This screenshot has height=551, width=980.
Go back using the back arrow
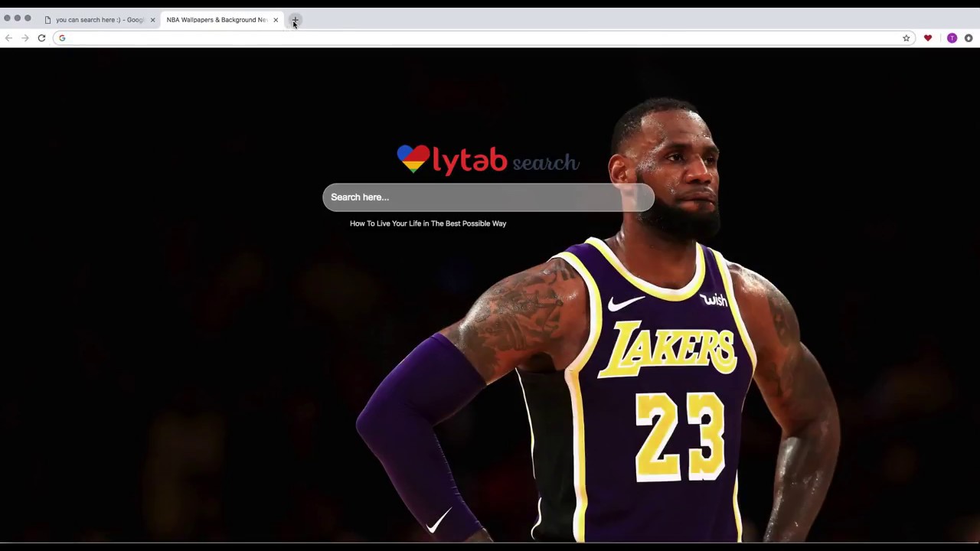[x=8, y=37]
